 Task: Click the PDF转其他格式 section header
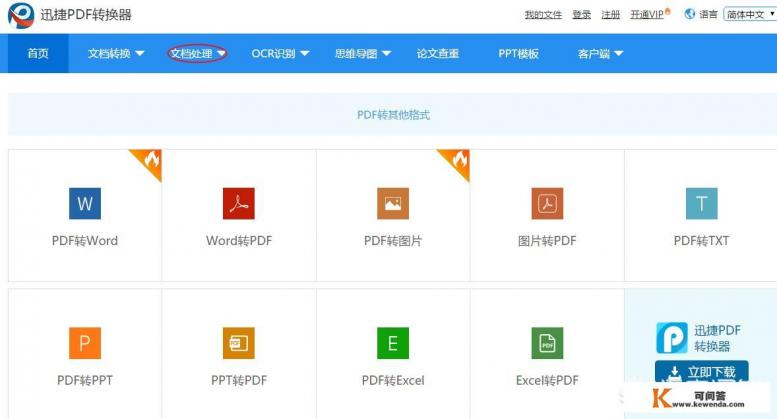pyautogui.click(x=393, y=115)
